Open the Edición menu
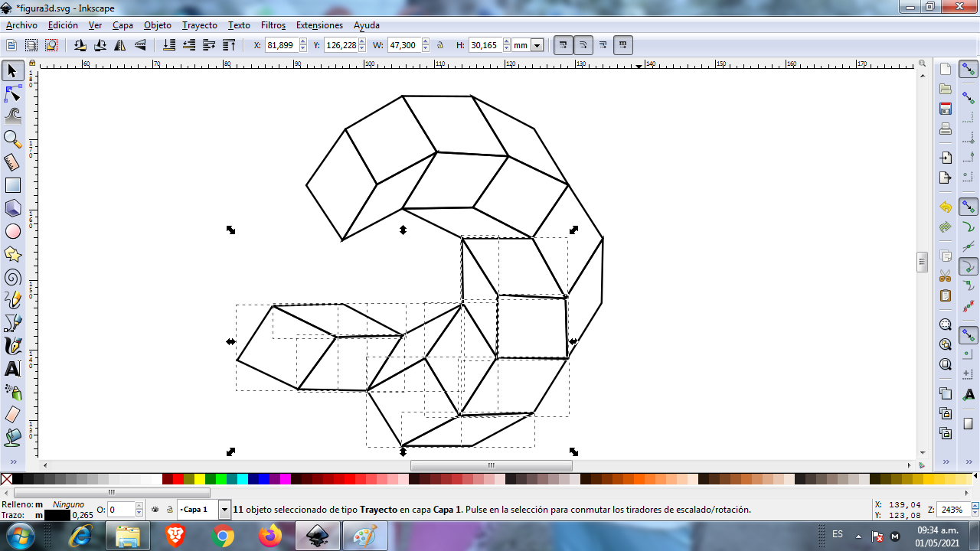This screenshot has height=551, width=980. coord(63,25)
